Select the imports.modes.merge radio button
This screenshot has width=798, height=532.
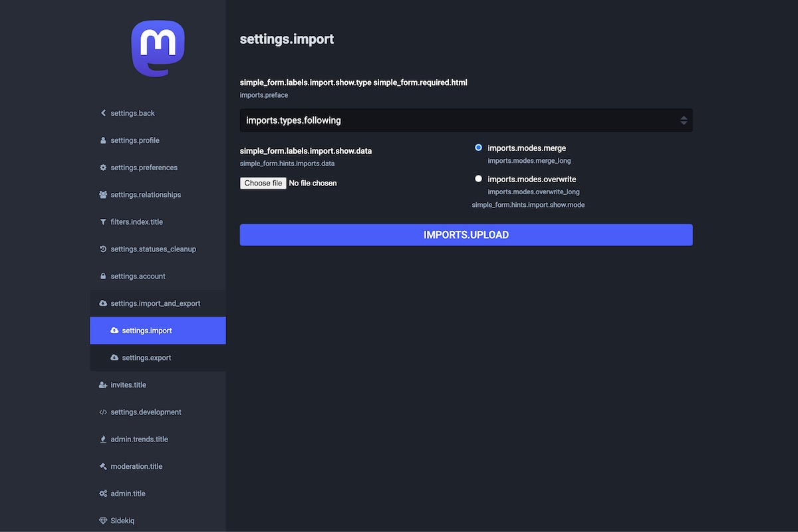click(478, 148)
